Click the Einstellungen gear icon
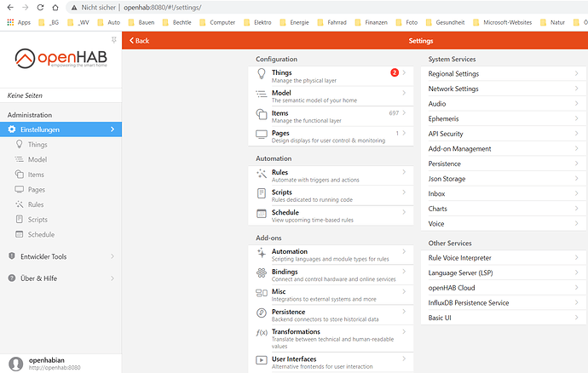 pos(12,129)
